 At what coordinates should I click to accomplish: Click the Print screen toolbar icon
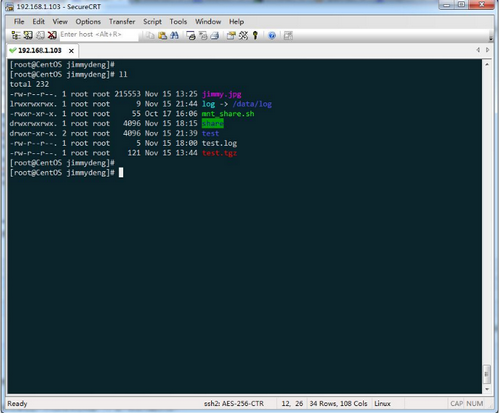pos(191,35)
